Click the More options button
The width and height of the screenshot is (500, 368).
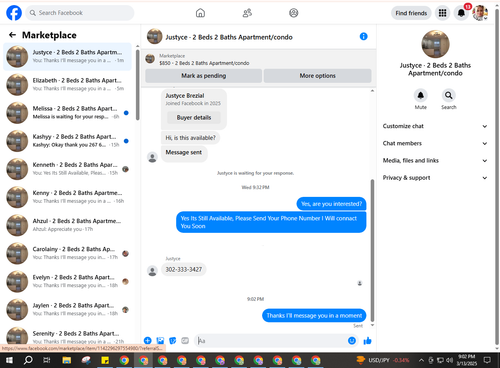pyautogui.click(x=317, y=76)
